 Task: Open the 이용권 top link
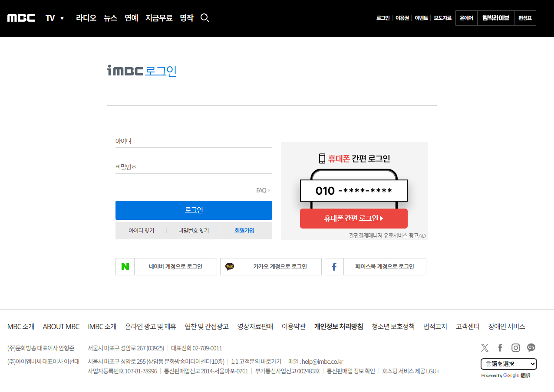click(x=402, y=18)
